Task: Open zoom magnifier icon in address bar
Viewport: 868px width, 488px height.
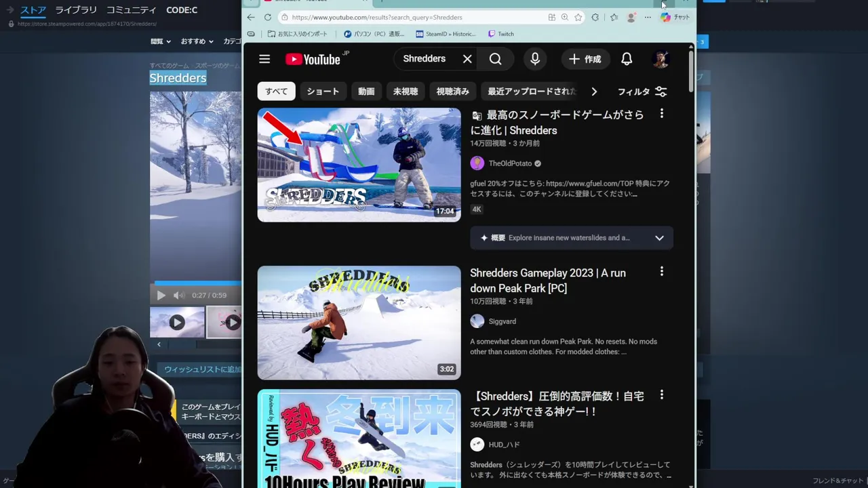Action: (x=564, y=17)
